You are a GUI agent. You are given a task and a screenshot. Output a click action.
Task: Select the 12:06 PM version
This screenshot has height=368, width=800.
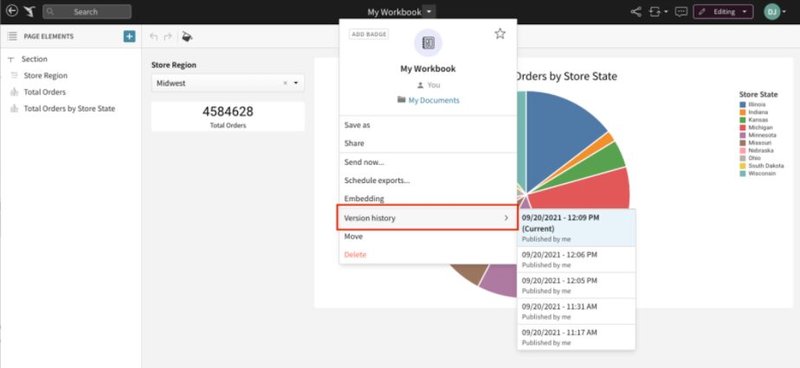tap(576, 260)
